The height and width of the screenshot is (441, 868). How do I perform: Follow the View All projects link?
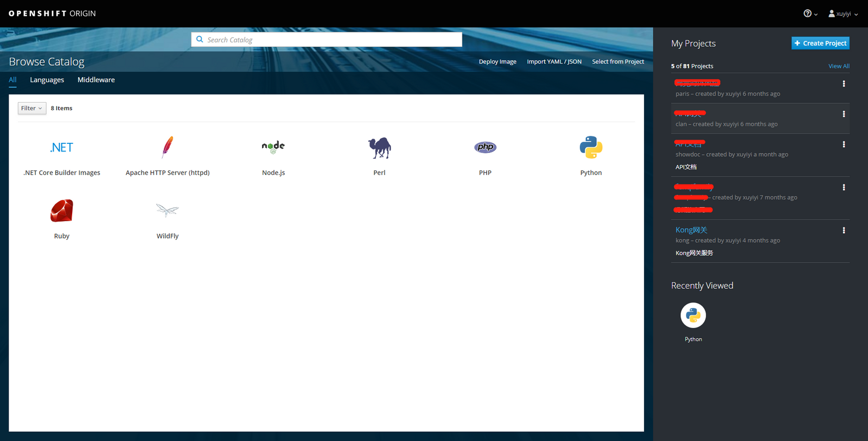838,66
